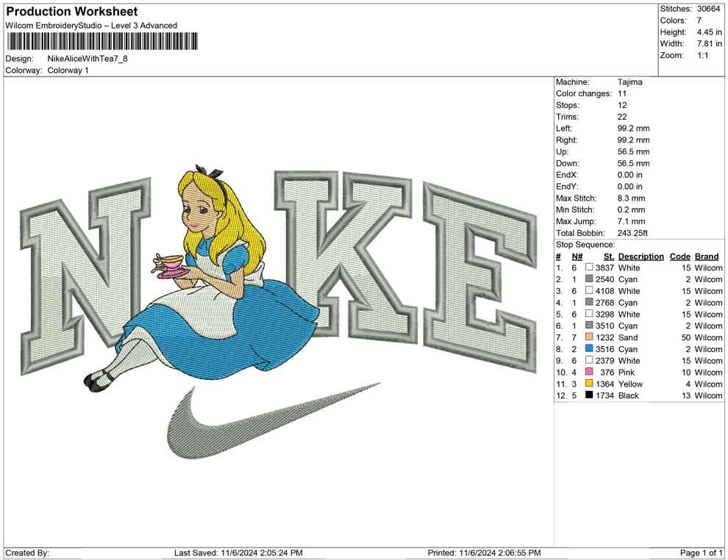
Task: Click stitch count 2768 in row 4
Action: pyautogui.click(x=604, y=303)
